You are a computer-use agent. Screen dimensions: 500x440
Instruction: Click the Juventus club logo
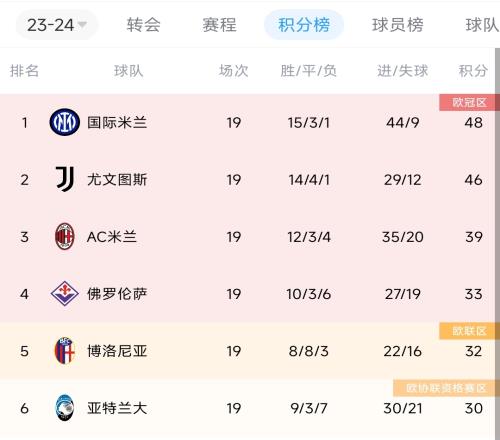tap(65, 179)
